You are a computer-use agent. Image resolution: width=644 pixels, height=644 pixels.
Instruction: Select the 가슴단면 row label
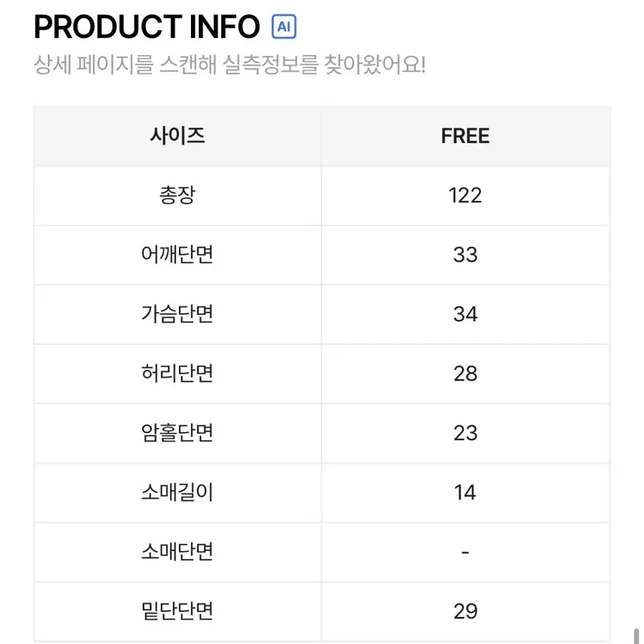point(177,314)
